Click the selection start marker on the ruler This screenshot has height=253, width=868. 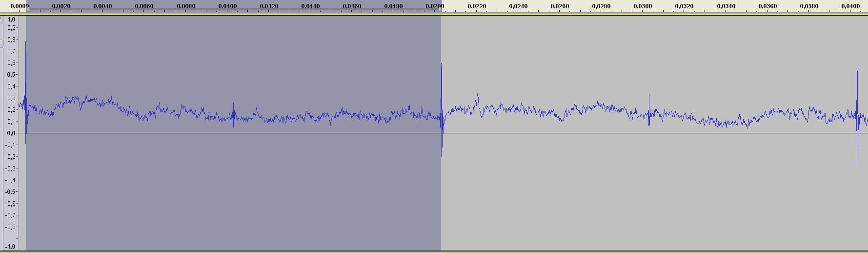pyautogui.click(x=27, y=7)
